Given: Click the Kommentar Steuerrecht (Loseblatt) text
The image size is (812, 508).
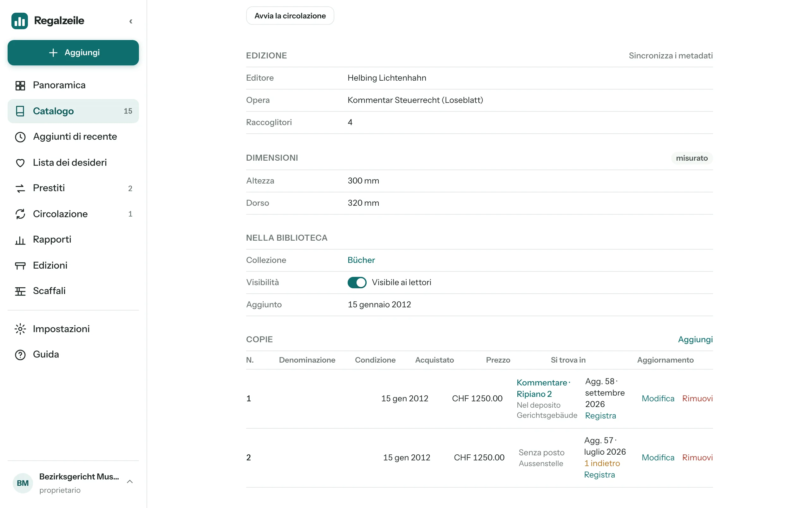Looking at the screenshot, I should click(415, 100).
